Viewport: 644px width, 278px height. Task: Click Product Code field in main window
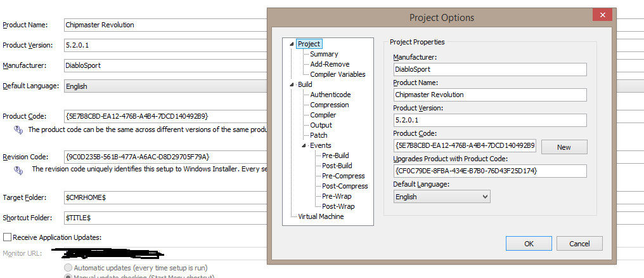pyautogui.click(x=165, y=116)
